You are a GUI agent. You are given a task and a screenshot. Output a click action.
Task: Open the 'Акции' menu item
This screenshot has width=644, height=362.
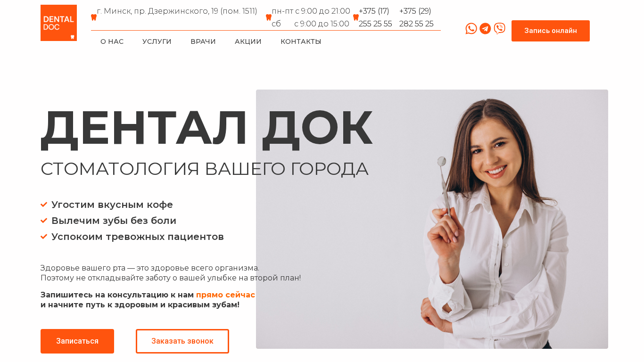tap(248, 41)
